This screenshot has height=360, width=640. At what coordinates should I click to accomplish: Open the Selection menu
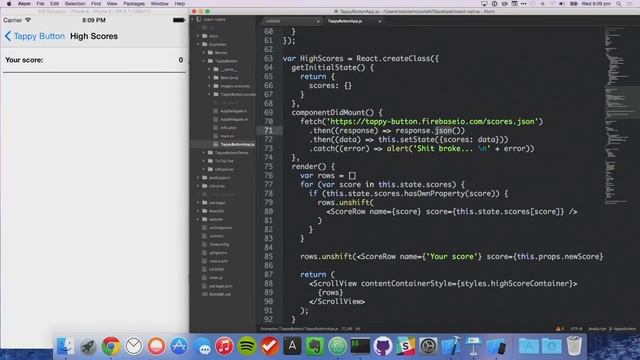click(x=75, y=4)
